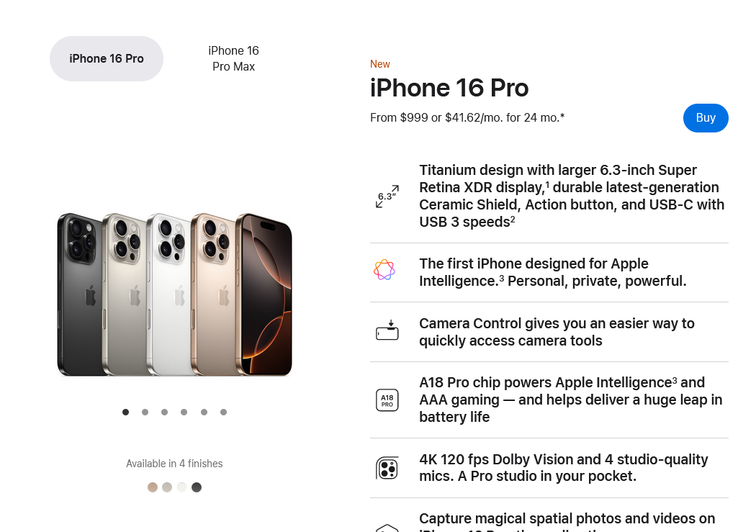
Task: Choose the White Titanium color swatch
Action: coord(181,487)
